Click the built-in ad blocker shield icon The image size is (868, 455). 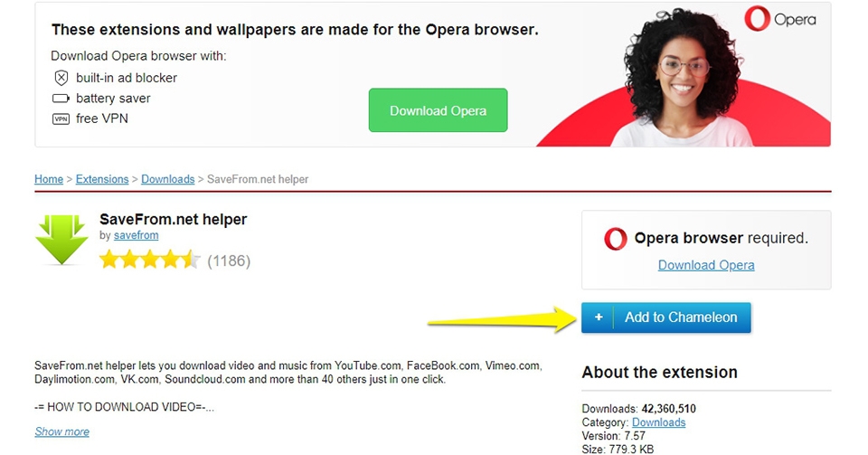(x=61, y=78)
